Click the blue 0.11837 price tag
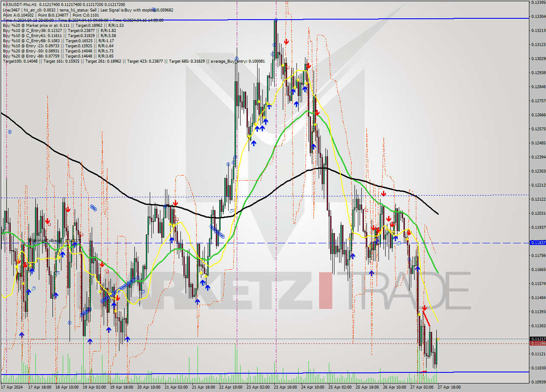The image size is (546, 392). (x=537, y=242)
